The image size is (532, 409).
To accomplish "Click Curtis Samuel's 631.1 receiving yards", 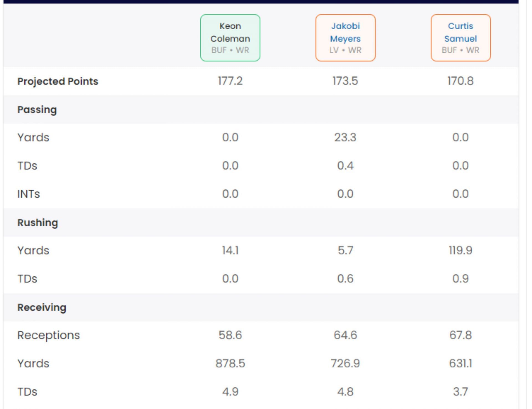I will coord(461,363).
